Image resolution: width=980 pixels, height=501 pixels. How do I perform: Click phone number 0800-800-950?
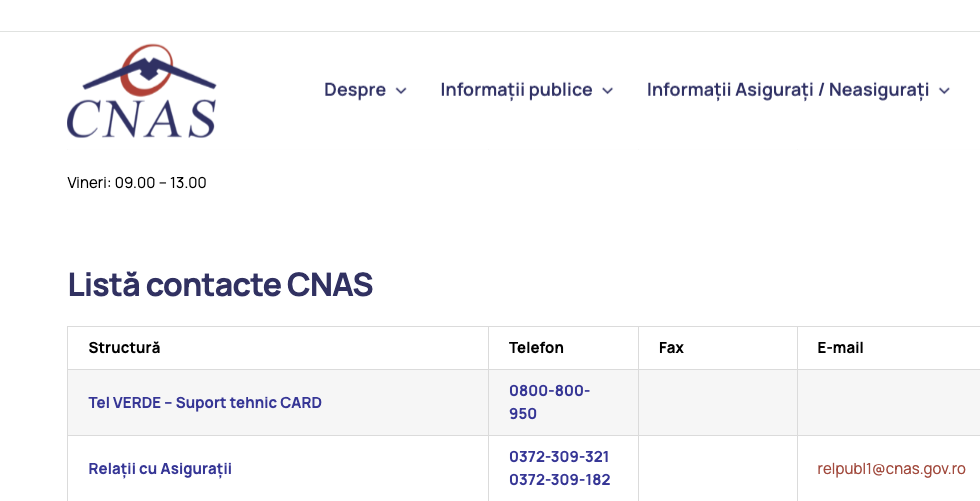point(549,402)
